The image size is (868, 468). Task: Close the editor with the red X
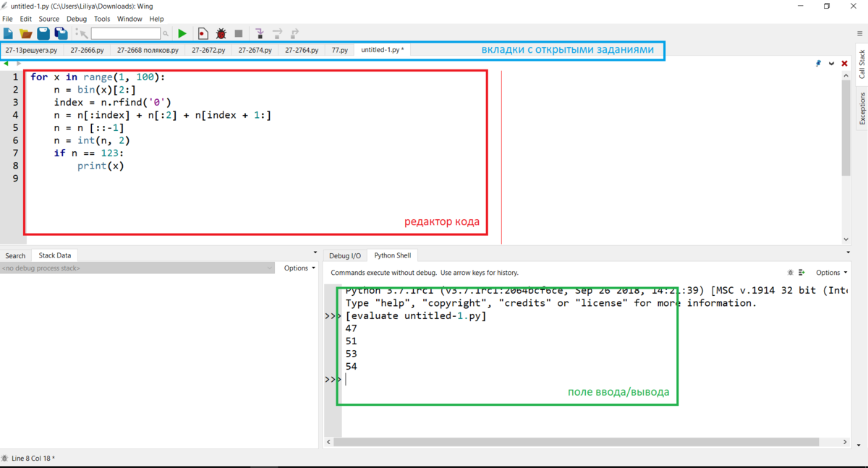844,64
